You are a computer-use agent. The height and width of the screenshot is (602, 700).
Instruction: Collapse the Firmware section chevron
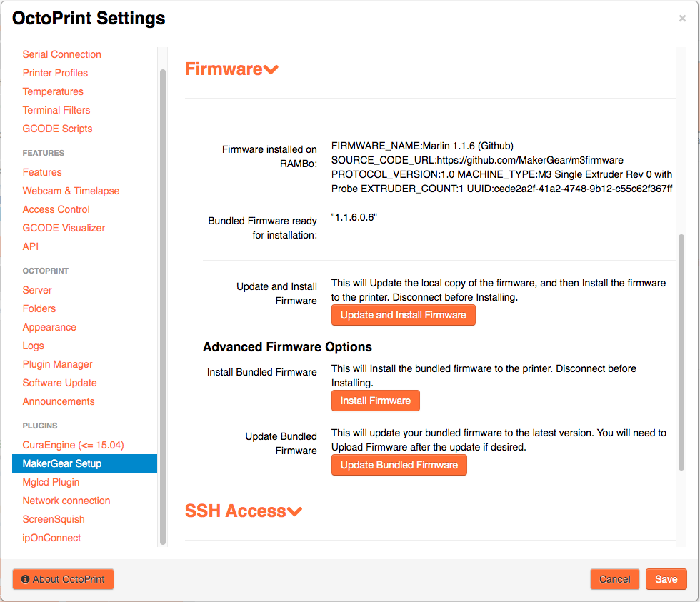click(x=270, y=69)
